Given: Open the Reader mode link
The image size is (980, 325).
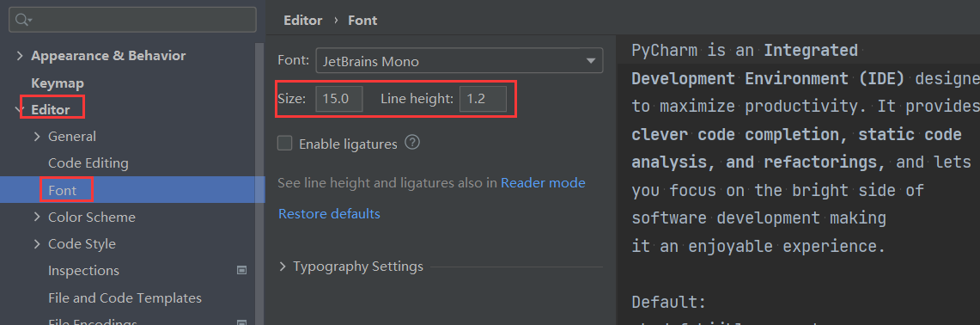Looking at the screenshot, I should pos(543,183).
